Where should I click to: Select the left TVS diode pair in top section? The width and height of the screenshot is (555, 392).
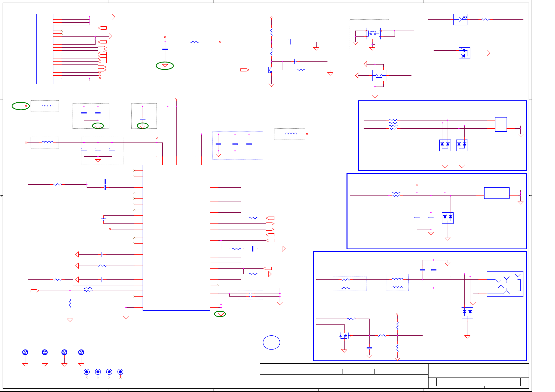pyautogui.click(x=445, y=145)
